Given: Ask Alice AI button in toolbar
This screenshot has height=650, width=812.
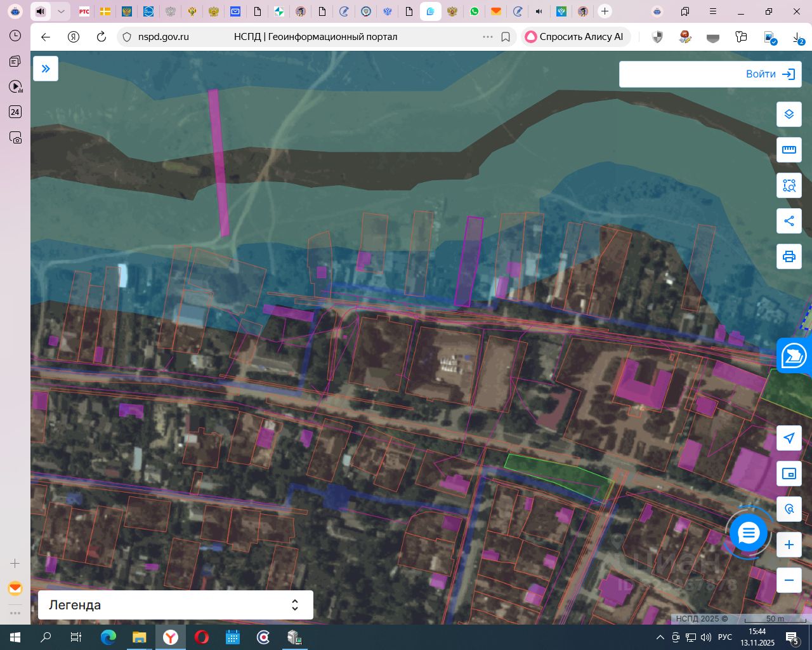Looking at the screenshot, I should click(576, 37).
